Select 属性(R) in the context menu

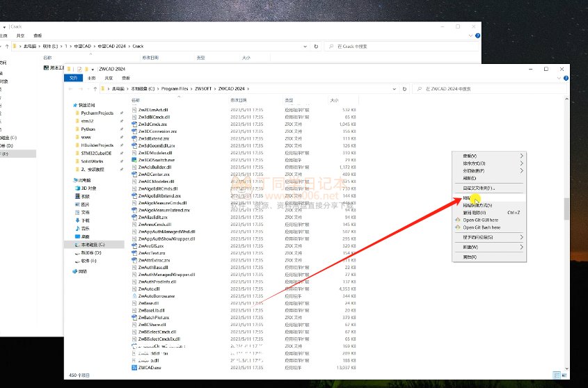click(469, 257)
